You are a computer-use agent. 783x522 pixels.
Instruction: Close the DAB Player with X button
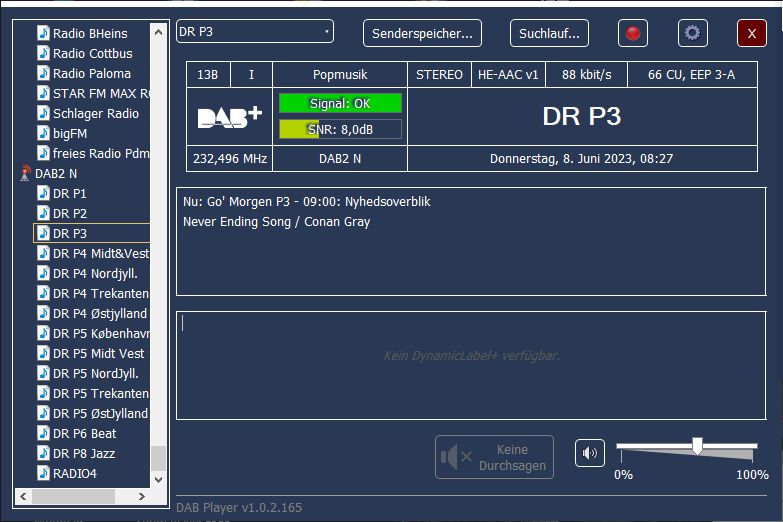coord(751,33)
